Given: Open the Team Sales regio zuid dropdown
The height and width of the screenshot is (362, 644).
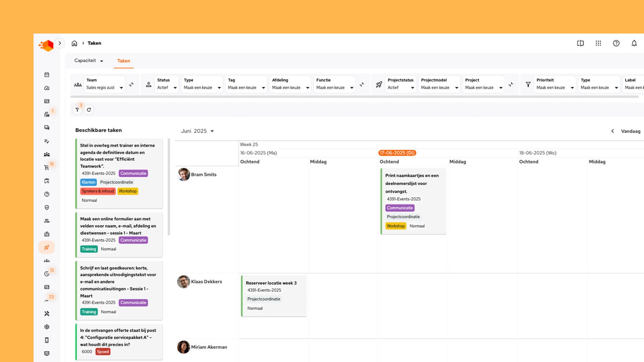Looking at the screenshot, I should (104, 84).
